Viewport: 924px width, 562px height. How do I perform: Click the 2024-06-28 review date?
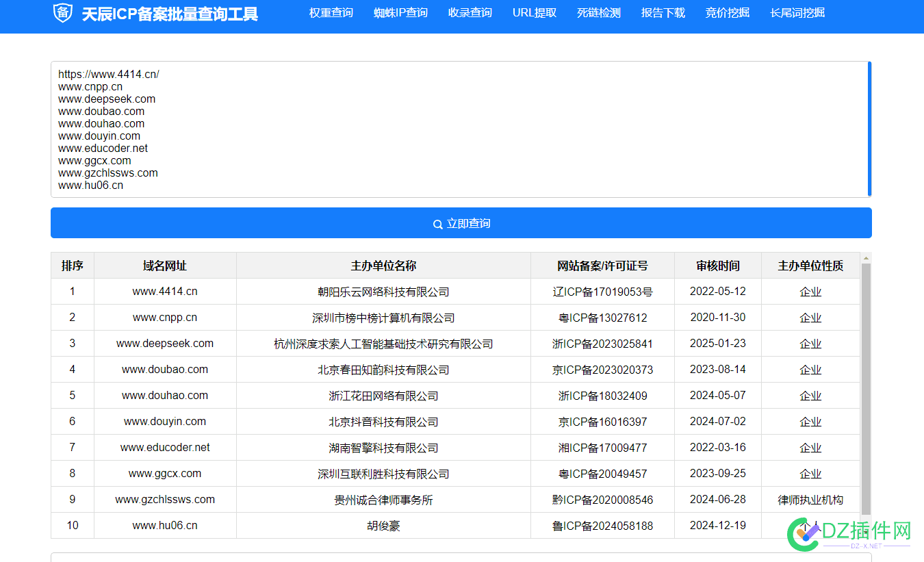(718, 500)
